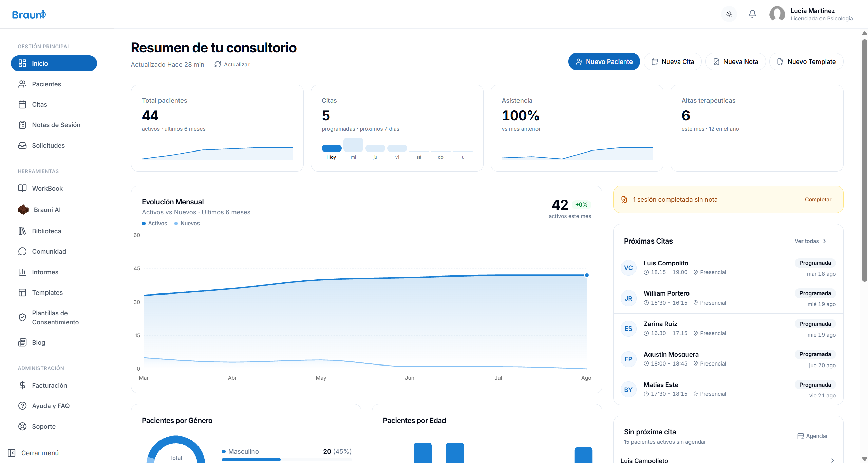
Task: Click the VC avatar
Action: pos(628,268)
